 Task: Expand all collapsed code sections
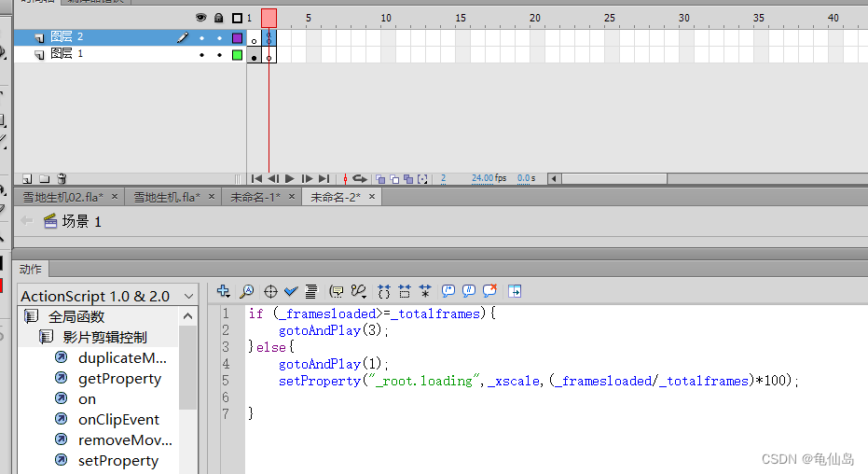(x=425, y=291)
